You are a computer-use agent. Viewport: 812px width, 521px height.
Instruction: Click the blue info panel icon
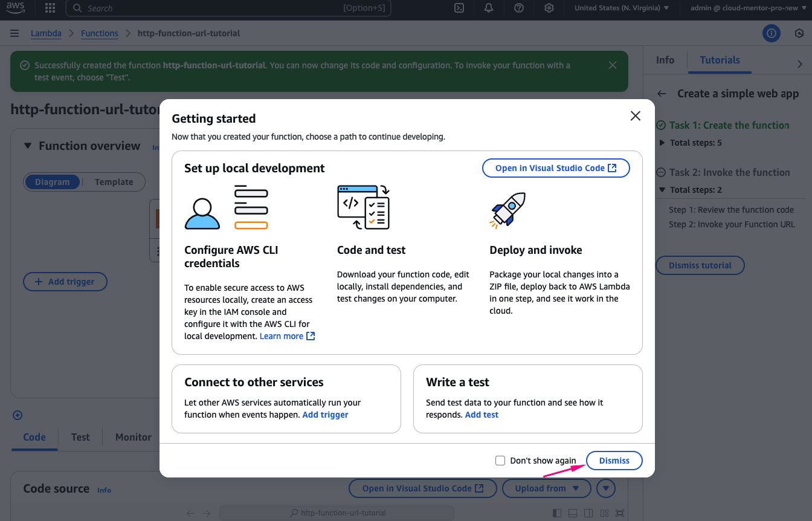click(771, 34)
